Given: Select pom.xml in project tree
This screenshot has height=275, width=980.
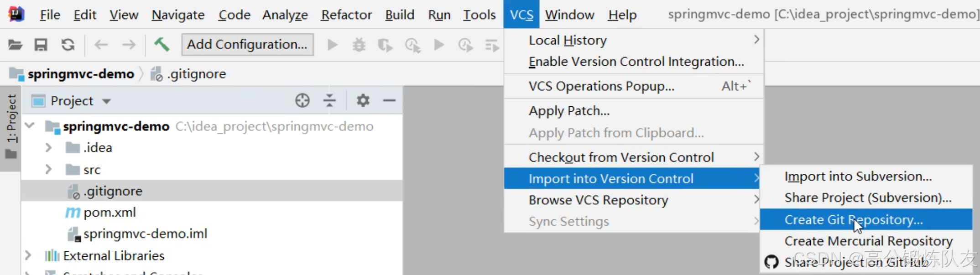Looking at the screenshot, I should (212, 213).
